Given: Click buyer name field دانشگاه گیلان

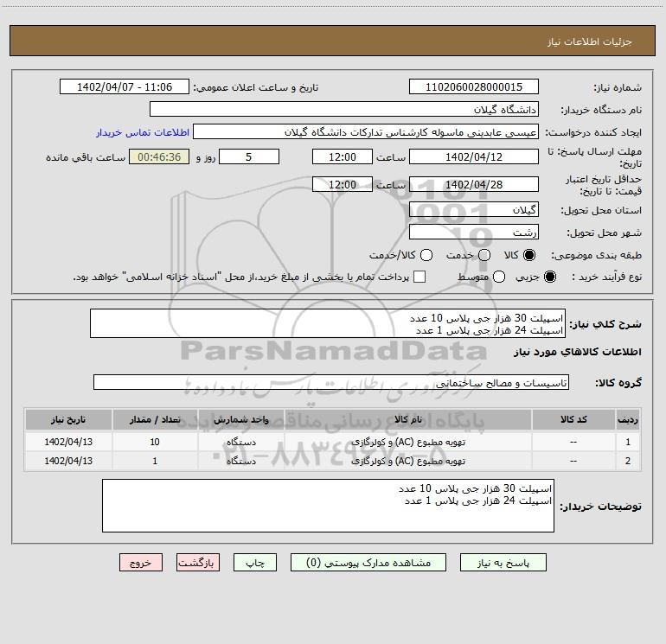Looking at the screenshot, I should coord(344,109).
